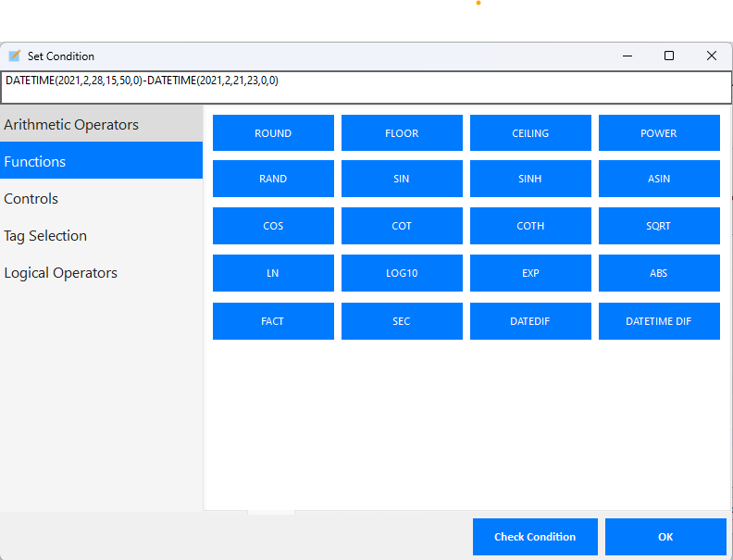Screen dimensions: 733x560
Task: Select the CEILING function button
Action: [530, 133]
